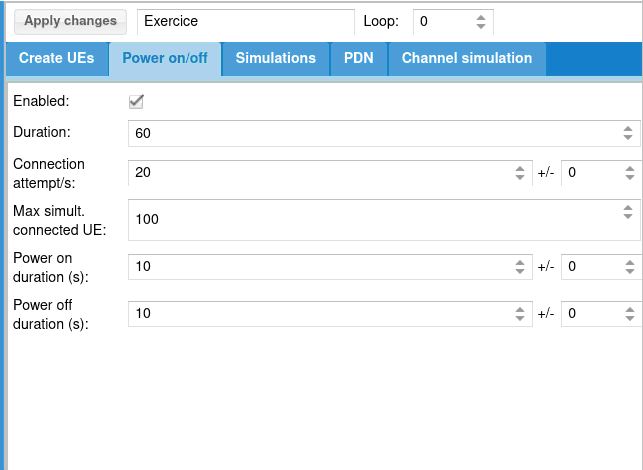This screenshot has height=470, width=643.
Task: Click the Exercice name text field
Action: tap(246, 21)
